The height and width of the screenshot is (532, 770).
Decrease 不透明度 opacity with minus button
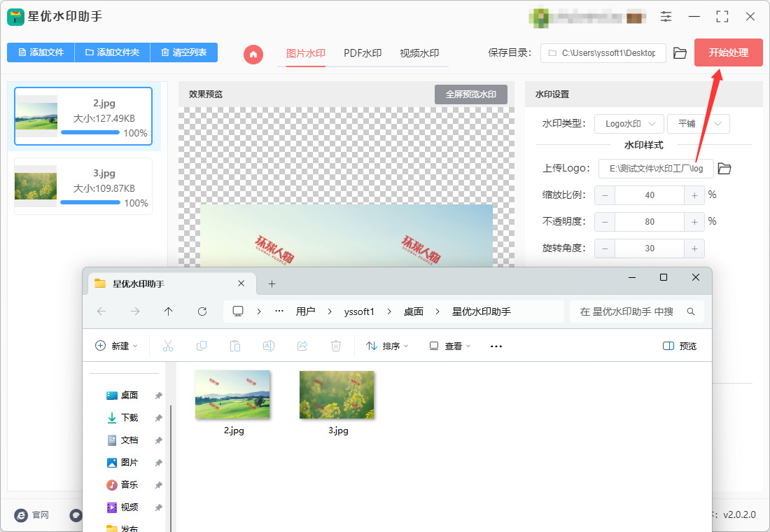click(605, 222)
